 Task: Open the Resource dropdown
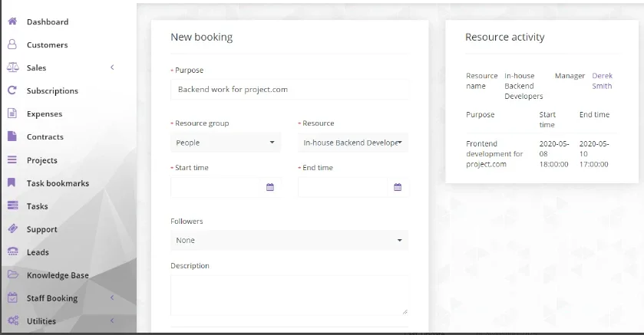tap(353, 143)
